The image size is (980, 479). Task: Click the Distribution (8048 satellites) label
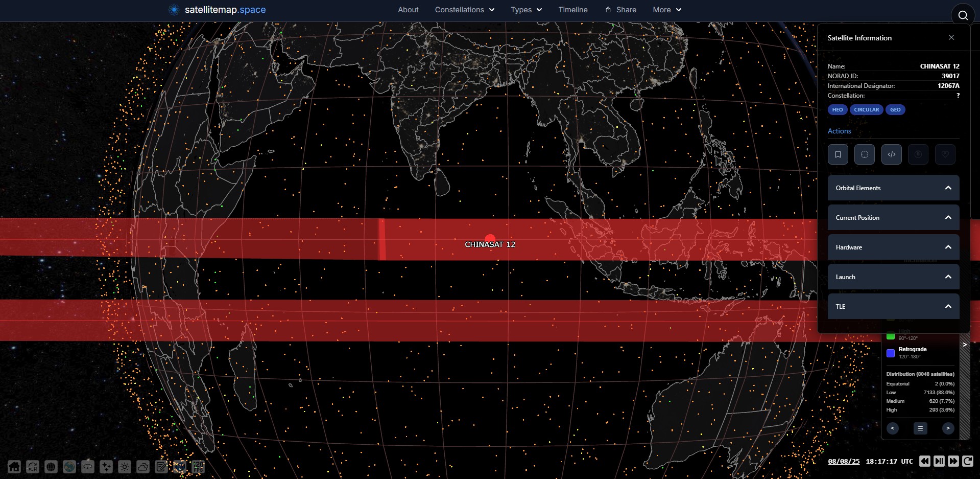[920, 374]
